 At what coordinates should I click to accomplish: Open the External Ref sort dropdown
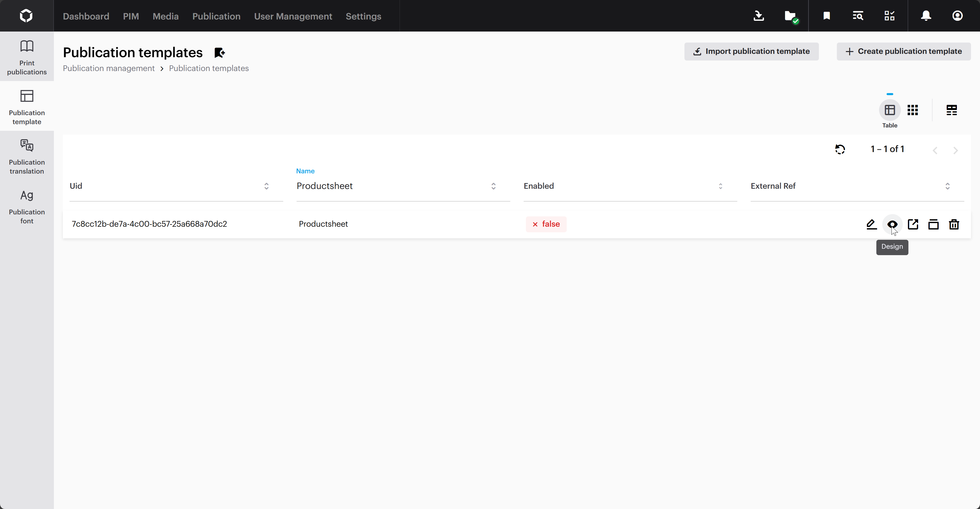pyautogui.click(x=948, y=186)
